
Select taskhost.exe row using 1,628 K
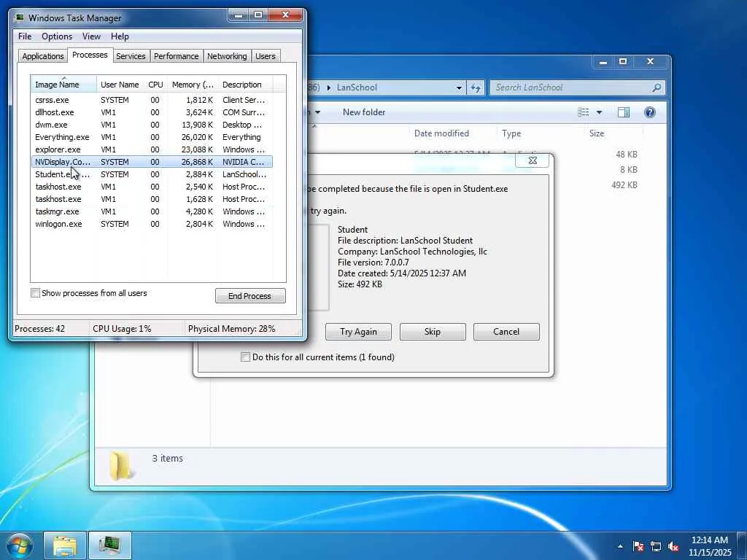point(152,199)
